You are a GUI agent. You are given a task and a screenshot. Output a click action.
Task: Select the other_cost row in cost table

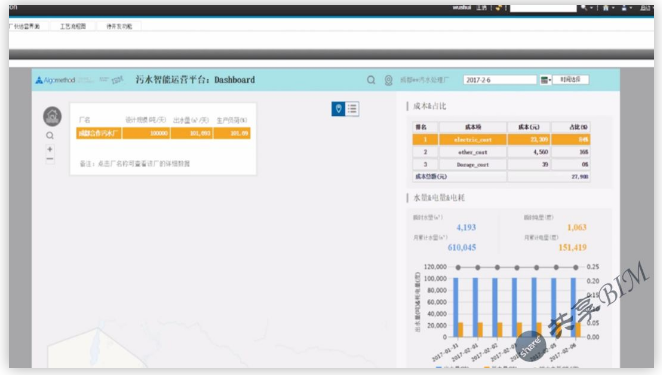click(x=501, y=152)
